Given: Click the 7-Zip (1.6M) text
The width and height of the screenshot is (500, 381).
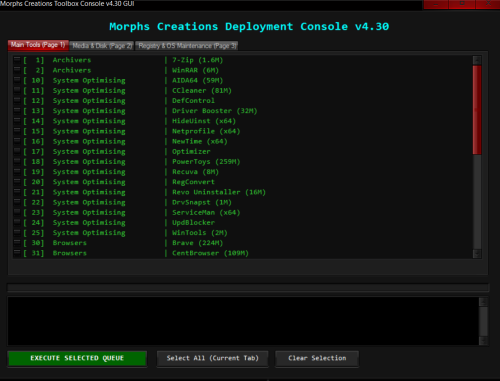Looking at the screenshot, I should point(197,60).
